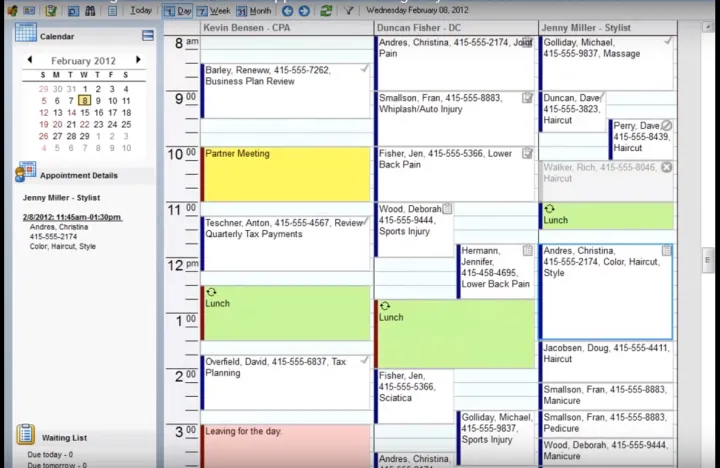Click the Appointment Details panel icon
720x468 pixels.
pos(26,173)
